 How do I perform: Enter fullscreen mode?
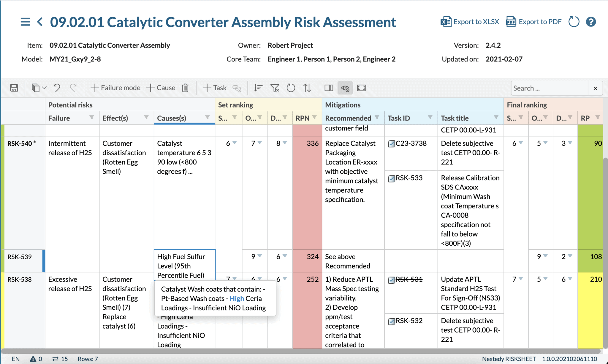pos(361,88)
